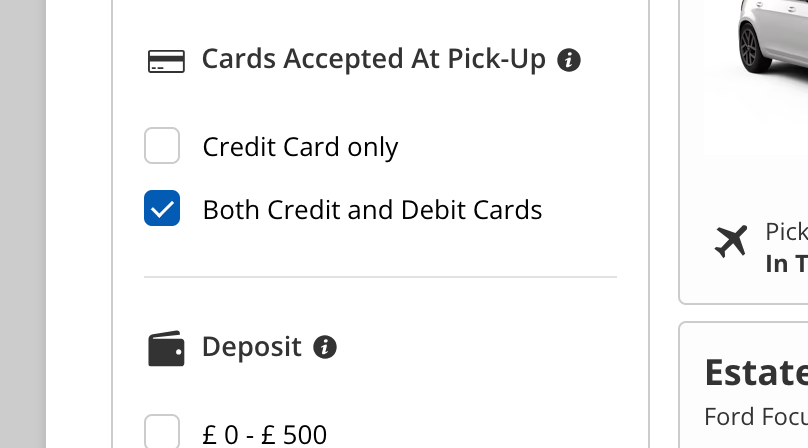Click the grey page margin on left

pos(22,224)
